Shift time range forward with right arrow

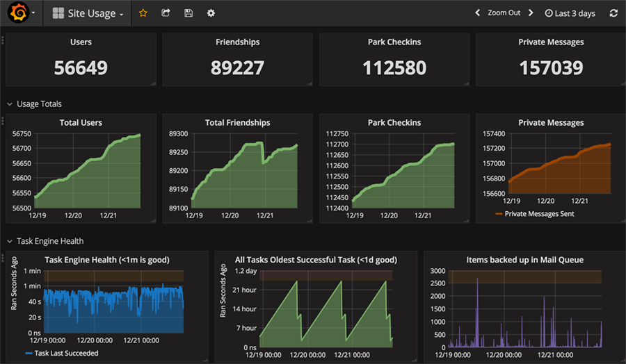pos(531,13)
